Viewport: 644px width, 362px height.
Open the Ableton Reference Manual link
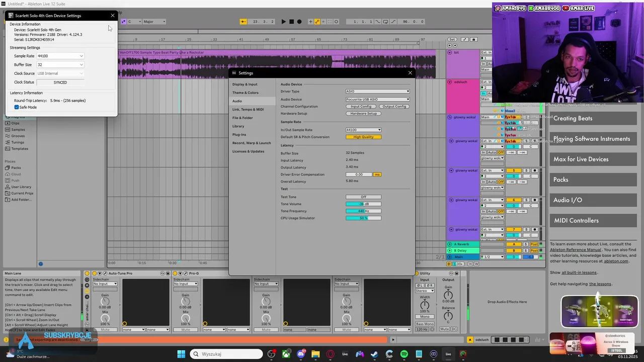click(x=575, y=249)
